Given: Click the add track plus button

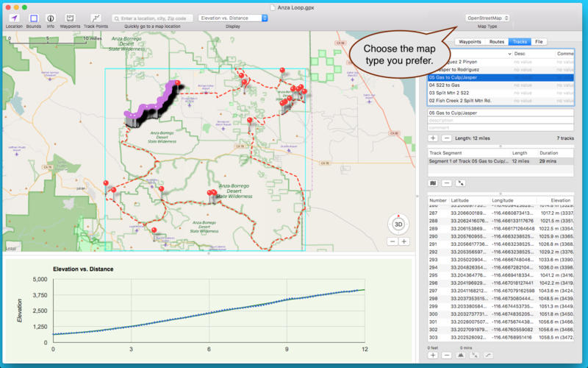Looking at the screenshot, I should click(x=433, y=138).
